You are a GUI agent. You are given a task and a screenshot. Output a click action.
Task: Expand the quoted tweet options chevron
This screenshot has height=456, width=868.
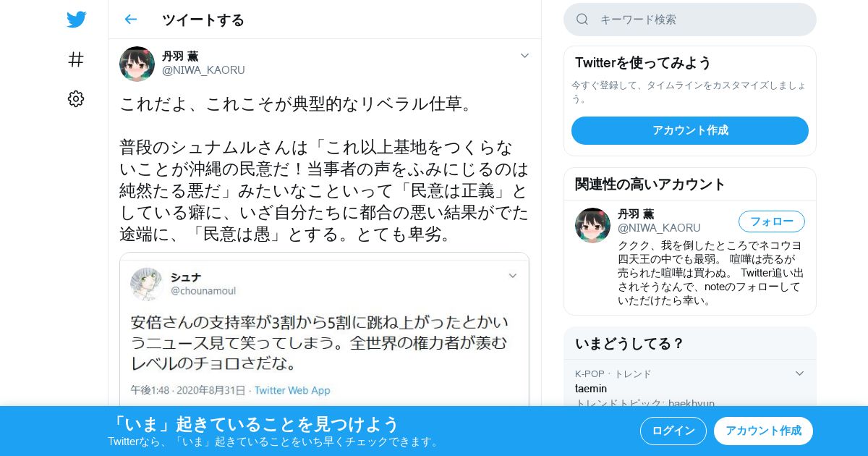click(x=513, y=276)
